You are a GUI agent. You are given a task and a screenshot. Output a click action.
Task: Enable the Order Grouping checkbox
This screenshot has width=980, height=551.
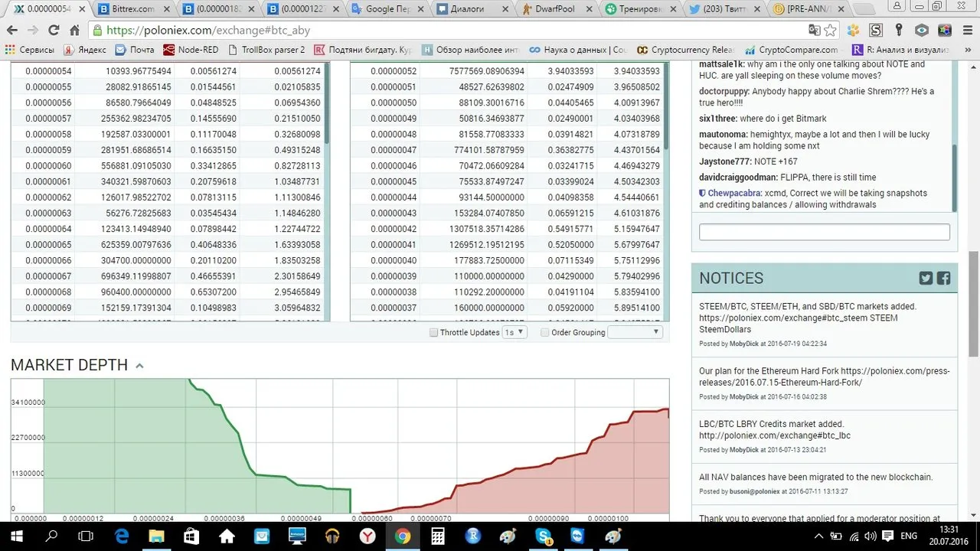tap(545, 333)
